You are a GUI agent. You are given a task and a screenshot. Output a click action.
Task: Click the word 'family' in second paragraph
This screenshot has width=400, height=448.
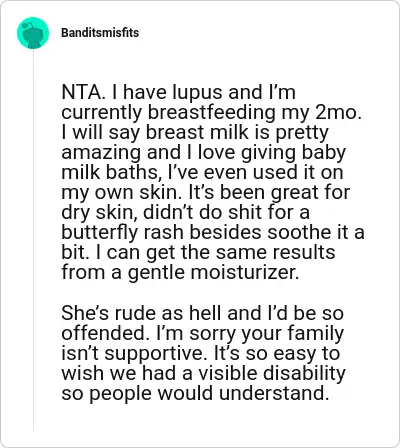316,334
